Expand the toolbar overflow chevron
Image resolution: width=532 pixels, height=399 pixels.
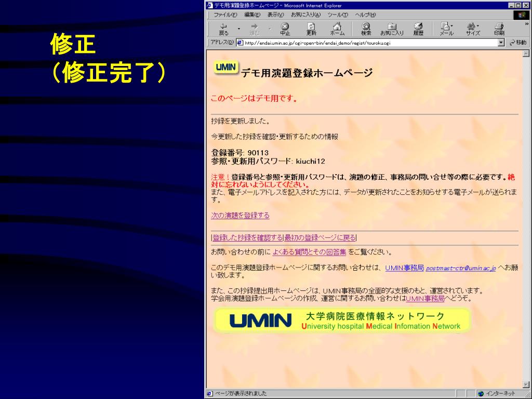click(527, 24)
